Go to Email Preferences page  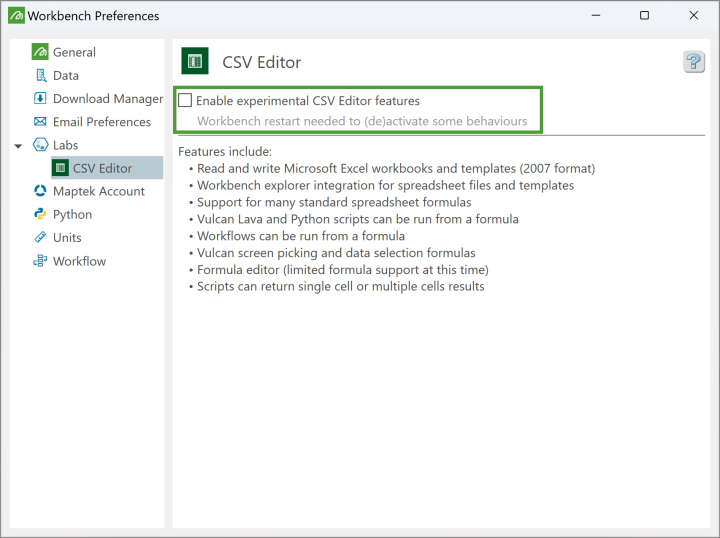[101, 122]
